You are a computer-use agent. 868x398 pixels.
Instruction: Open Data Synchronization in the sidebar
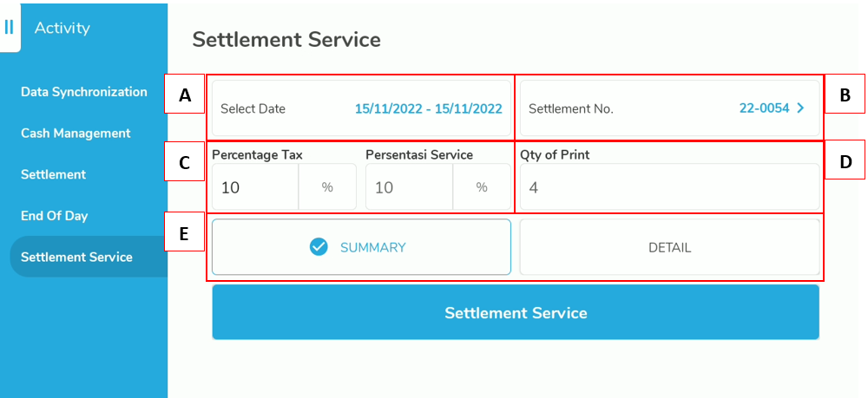click(84, 92)
